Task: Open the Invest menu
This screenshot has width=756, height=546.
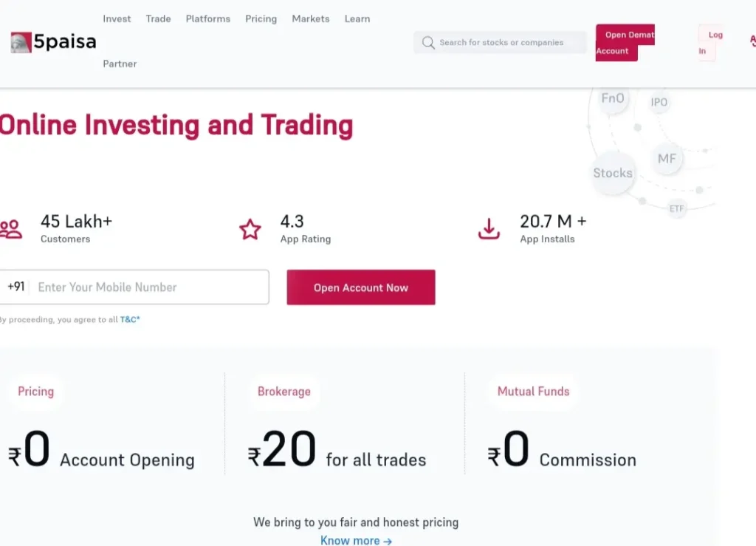Action: [x=117, y=18]
